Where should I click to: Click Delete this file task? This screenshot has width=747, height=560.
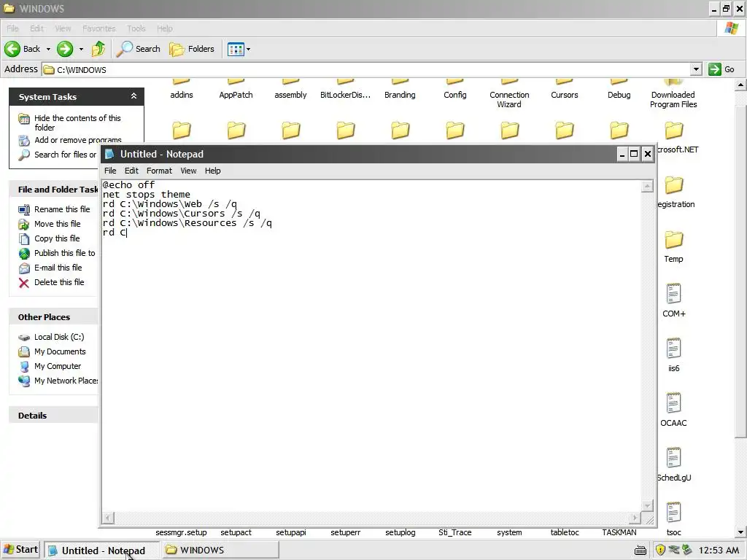[59, 282]
